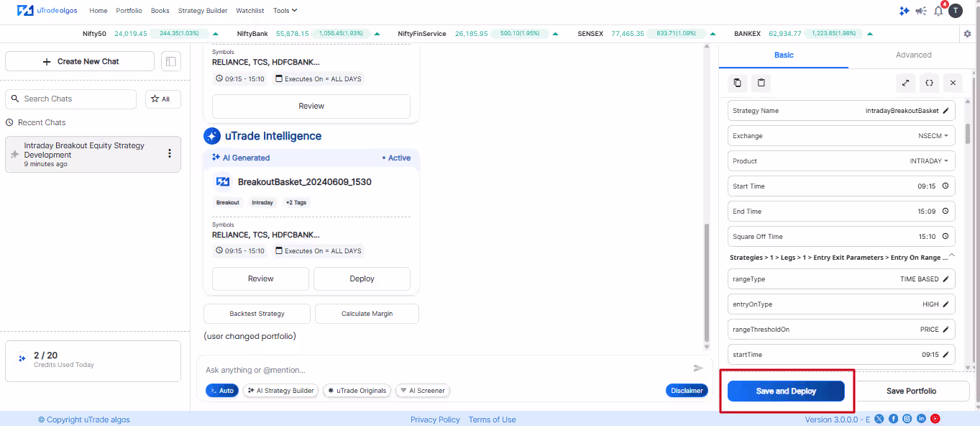Open the Instagram social link
Image resolution: width=980 pixels, height=426 pixels.
coord(907,419)
